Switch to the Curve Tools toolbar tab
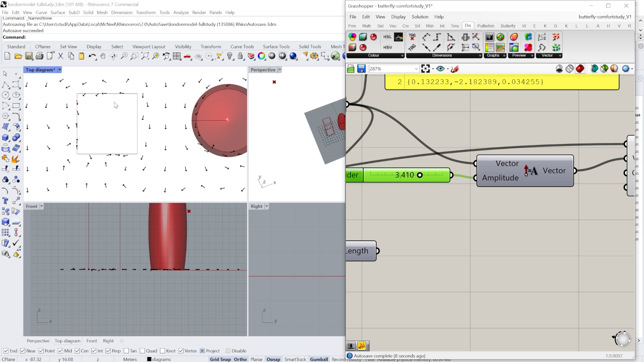Screen dimensions: 644x362 pos(242,47)
